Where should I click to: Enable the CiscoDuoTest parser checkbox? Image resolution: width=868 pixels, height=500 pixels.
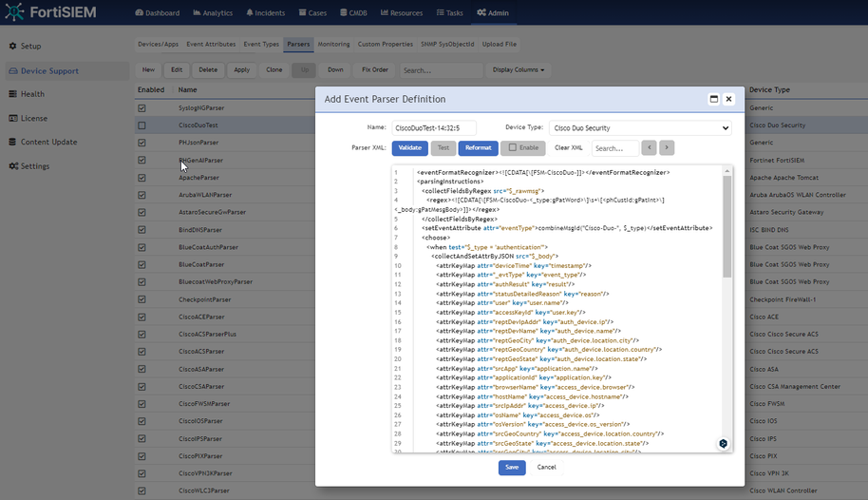click(142, 125)
